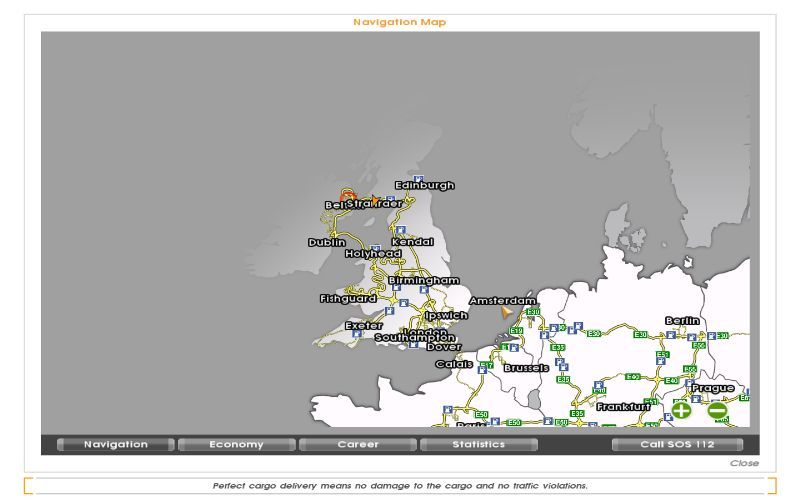Click the Frankfurt city label

coord(623,407)
